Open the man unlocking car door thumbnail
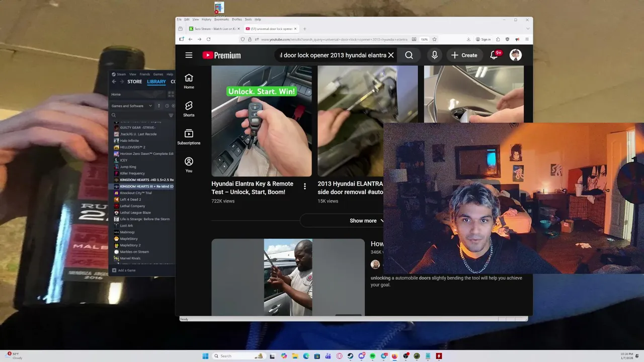Viewport: 644px width, 362px height. click(288, 277)
